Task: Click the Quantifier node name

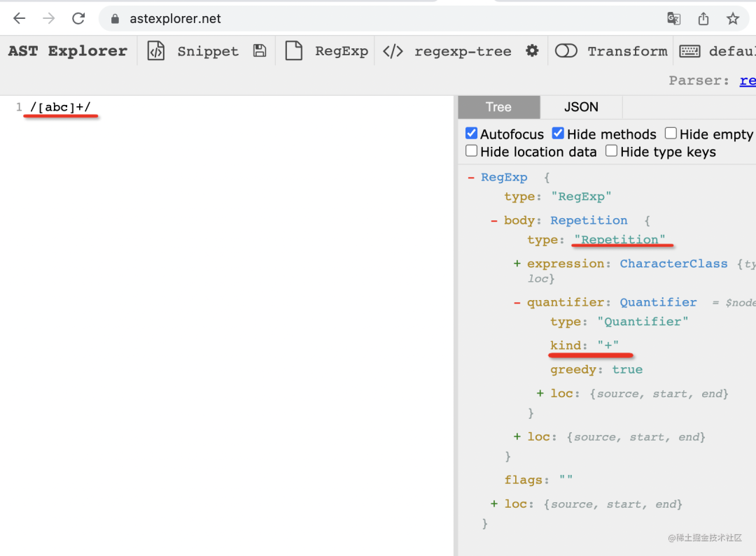Action: 658,303
